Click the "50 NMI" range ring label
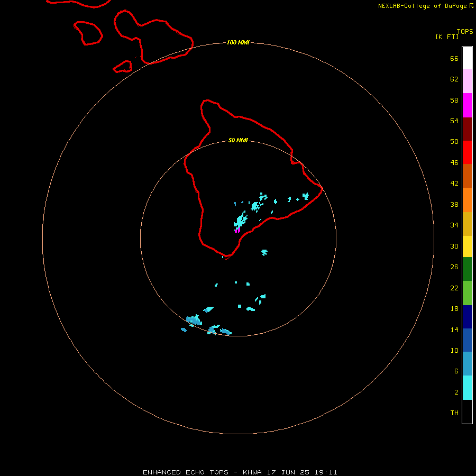The width and height of the screenshot is (476, 476). click(238, 140)
